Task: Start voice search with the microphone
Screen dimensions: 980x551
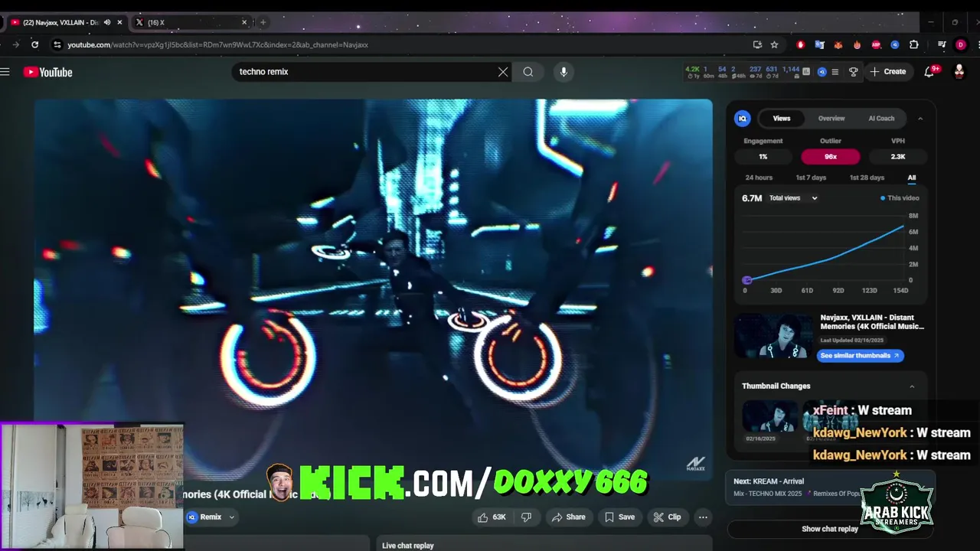Action: [563, 72]
